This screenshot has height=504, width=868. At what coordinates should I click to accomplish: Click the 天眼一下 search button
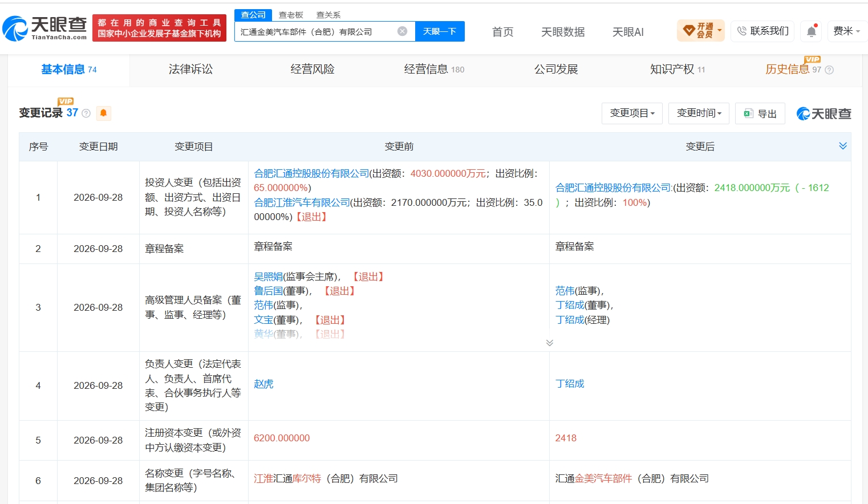[440, 31]
